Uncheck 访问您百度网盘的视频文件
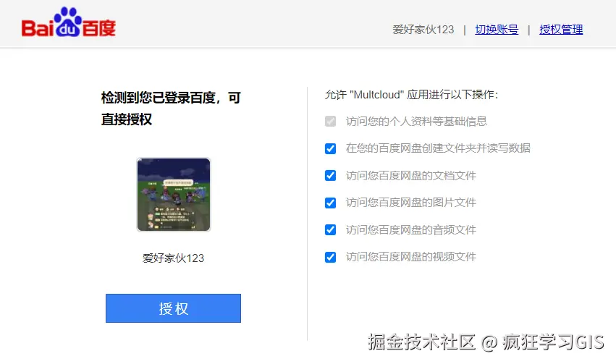 [330, 257]
